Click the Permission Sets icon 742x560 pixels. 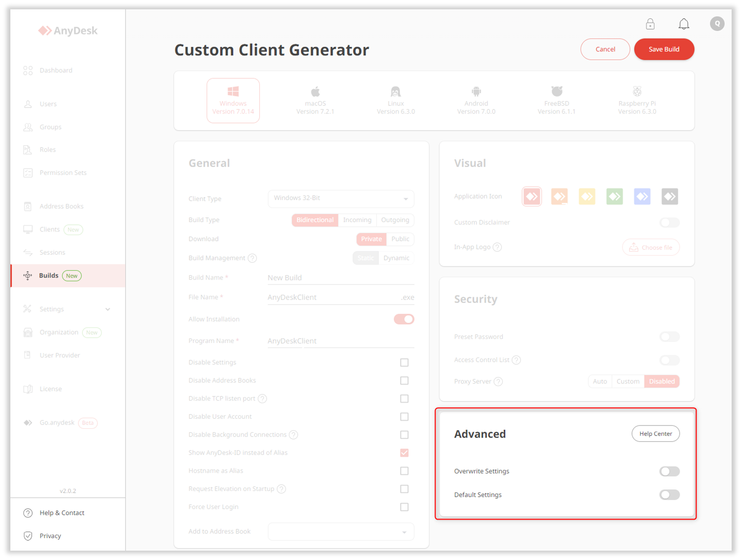[28, 172]
